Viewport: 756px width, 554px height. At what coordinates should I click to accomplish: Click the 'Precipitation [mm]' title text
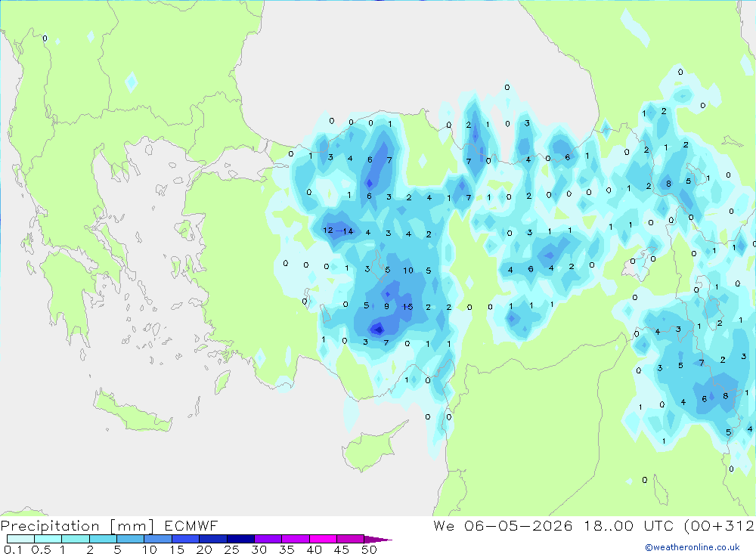tap(77, 526)
